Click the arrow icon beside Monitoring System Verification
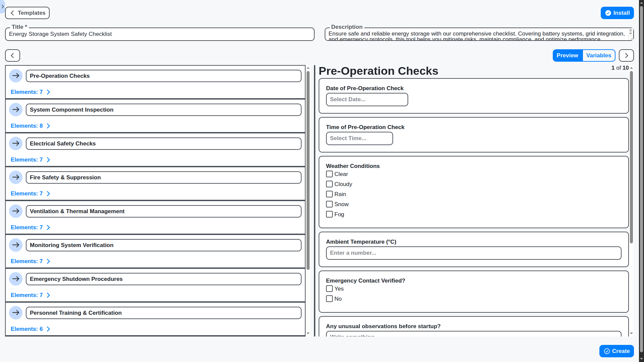644x362 pixels. [16, 245]
